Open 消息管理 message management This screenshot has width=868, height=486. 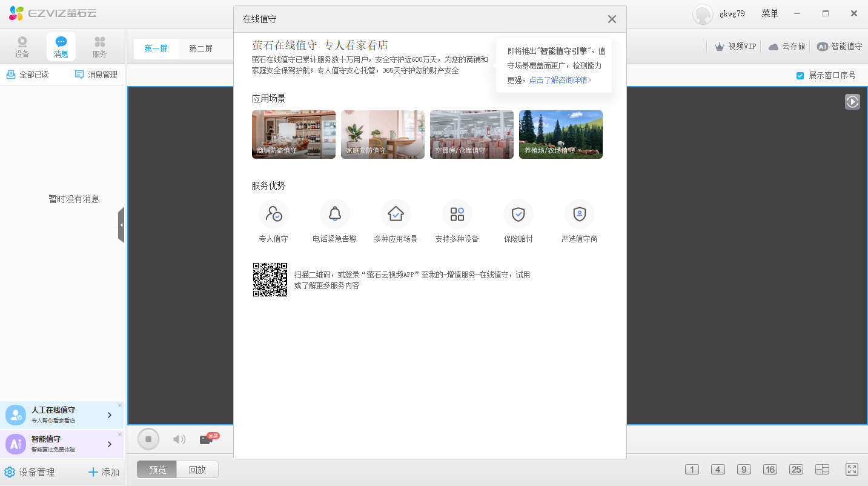(x=96, y=75)
